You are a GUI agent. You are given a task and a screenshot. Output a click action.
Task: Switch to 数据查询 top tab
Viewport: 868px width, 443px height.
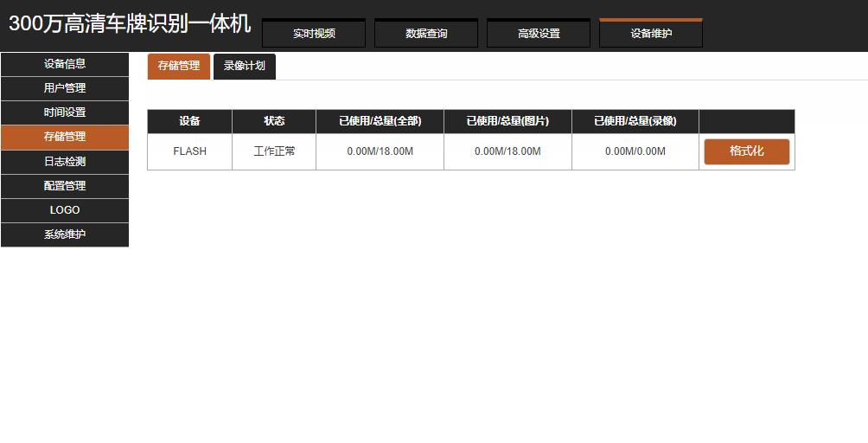pos(426,33)
